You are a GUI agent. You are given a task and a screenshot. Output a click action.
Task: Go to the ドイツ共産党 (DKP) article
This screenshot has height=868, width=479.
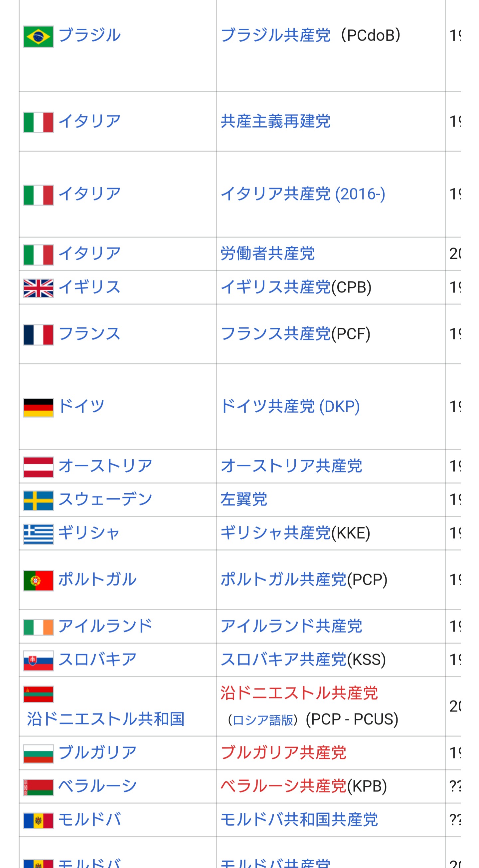pyautogui.click(x=290, y=406)
